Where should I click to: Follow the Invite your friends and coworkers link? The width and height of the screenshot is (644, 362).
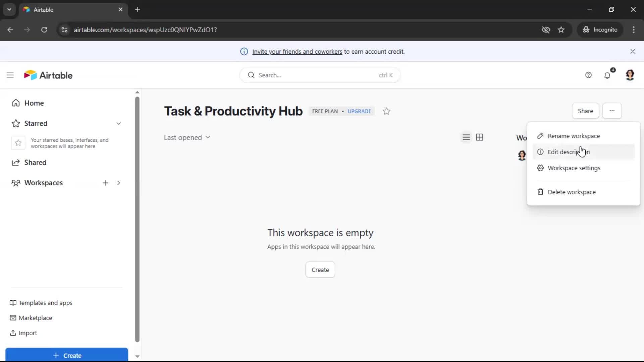297,52
